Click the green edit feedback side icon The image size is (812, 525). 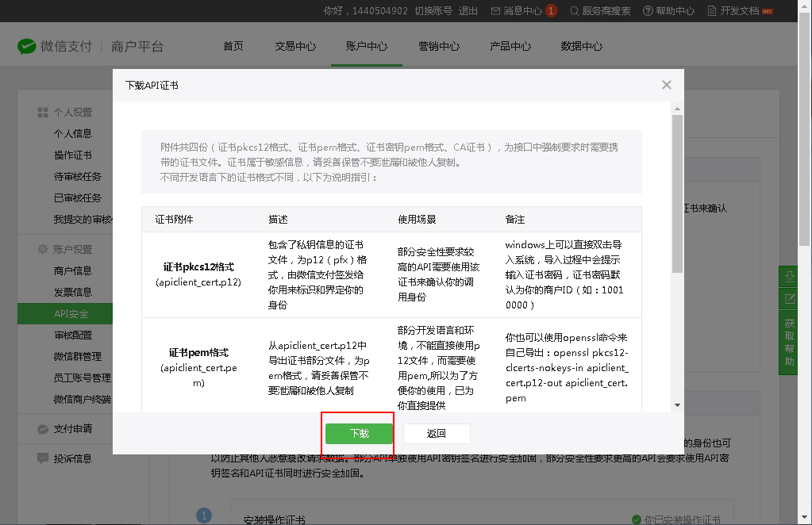[790, 299]
